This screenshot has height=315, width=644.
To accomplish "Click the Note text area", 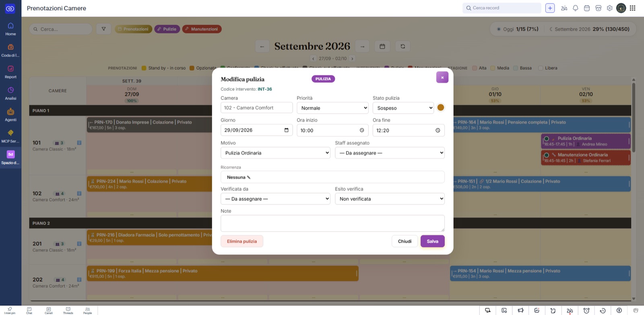I will click(332, 223).
